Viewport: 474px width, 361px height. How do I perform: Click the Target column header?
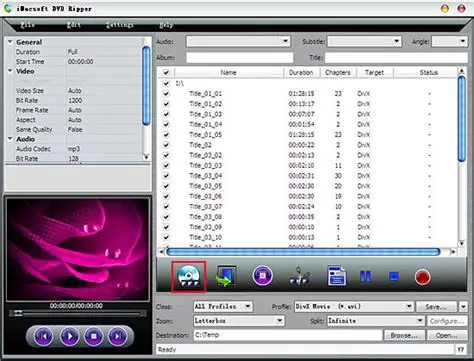(x=374, y=72)
